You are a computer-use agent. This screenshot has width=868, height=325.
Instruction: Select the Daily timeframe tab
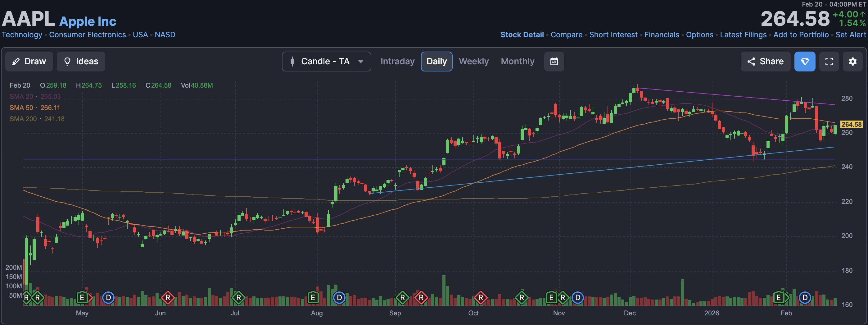[x=436, y=61]
